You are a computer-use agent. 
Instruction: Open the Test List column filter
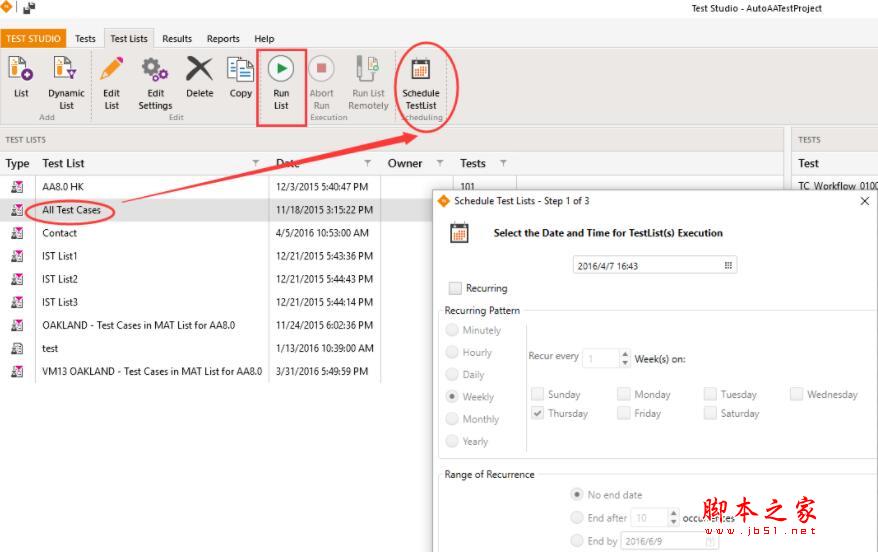click(x=255, y=163)
